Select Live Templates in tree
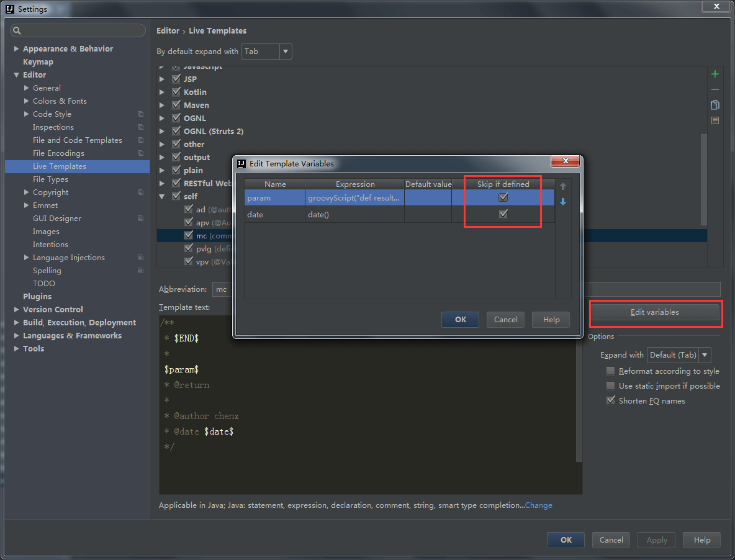Screen dimensions: 735x560 78,166
